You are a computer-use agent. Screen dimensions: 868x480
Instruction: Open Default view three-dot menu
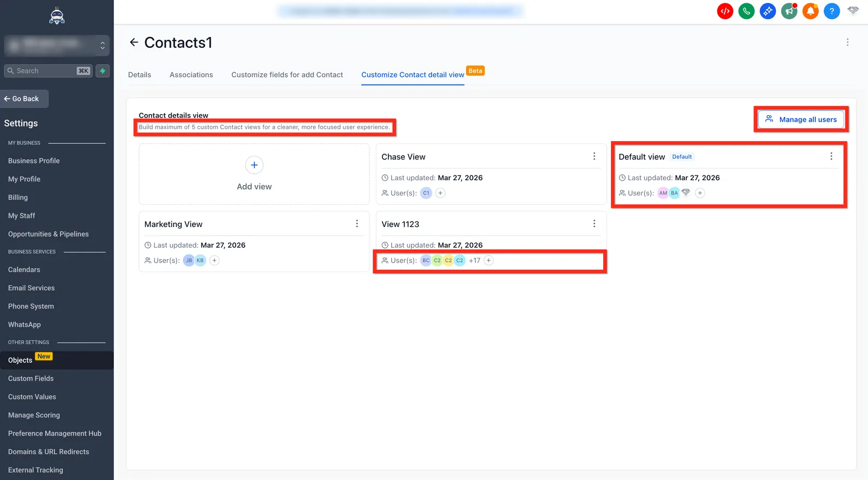pos(831,156)
